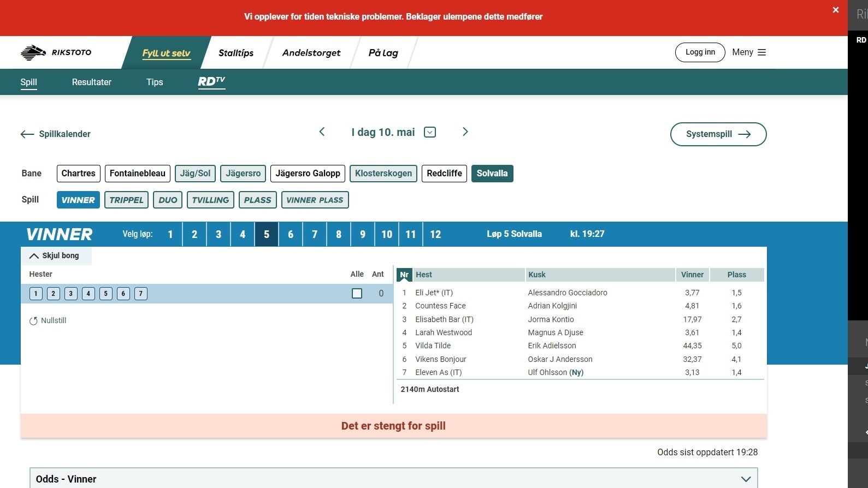The width and height of the screenshot is (868, 488).
Task: Expand the Odds - Vinner section
Action: coord(393,479)
